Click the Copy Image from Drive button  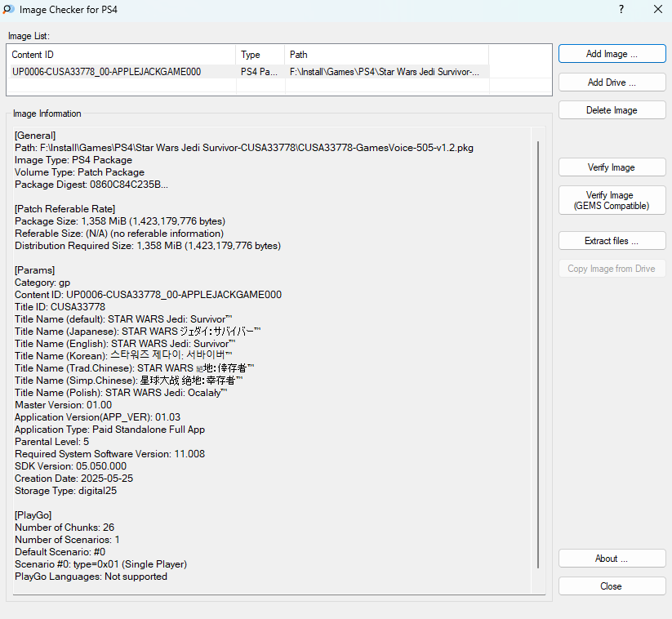[612, 269]
